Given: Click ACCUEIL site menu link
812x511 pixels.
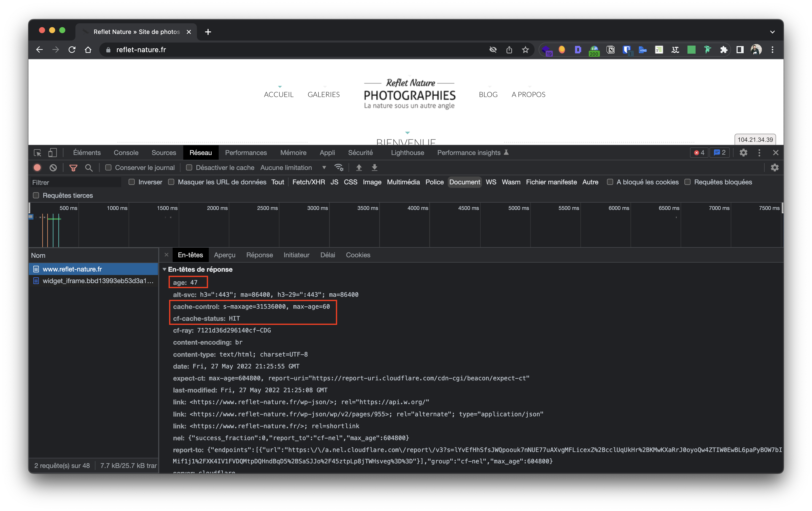Looking at the screenshot, I should tap(278, 94).
